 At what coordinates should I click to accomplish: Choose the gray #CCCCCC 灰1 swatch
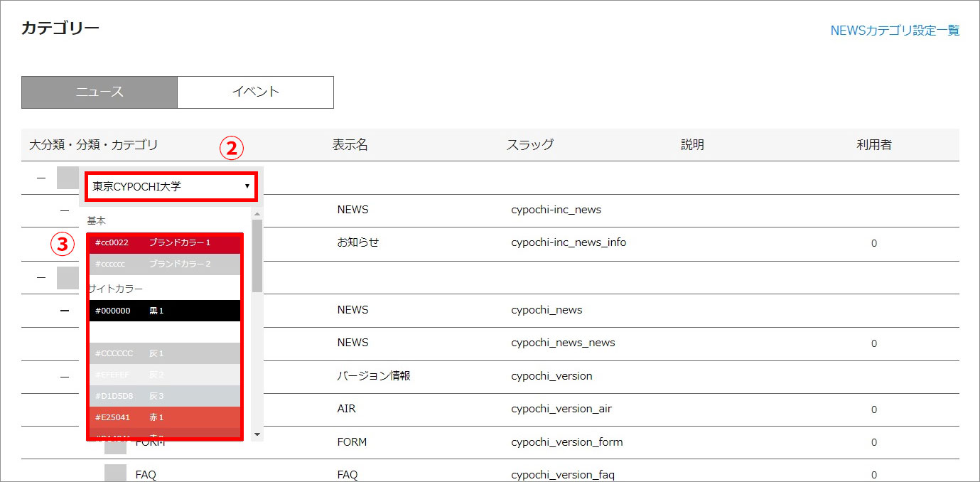[x=165, y=353]
